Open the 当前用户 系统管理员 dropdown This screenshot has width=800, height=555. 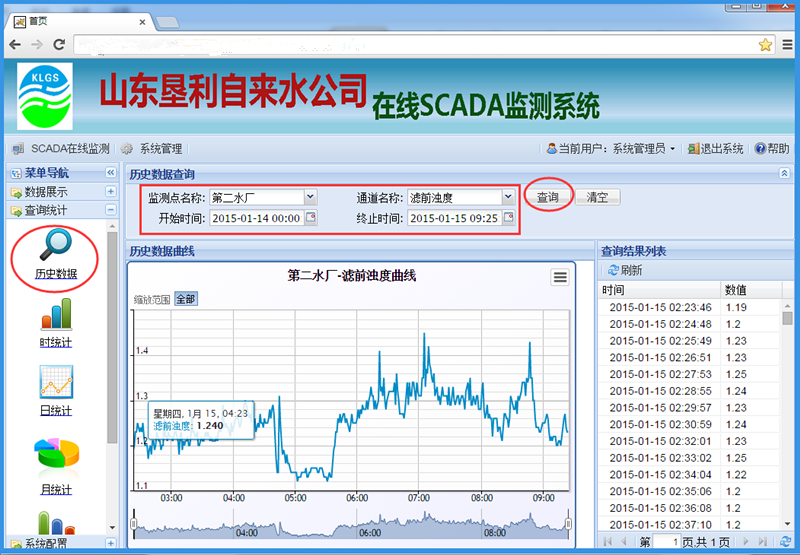click(611, 149)
